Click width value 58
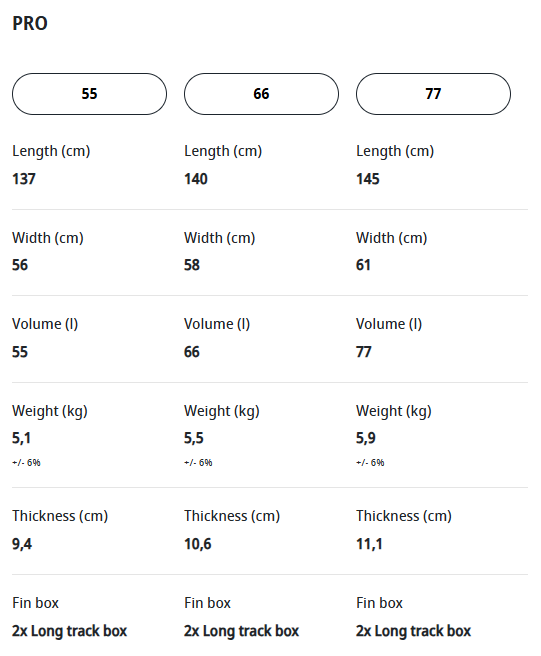This screenshot has height=656, width=541. click(x=192, y=265)
